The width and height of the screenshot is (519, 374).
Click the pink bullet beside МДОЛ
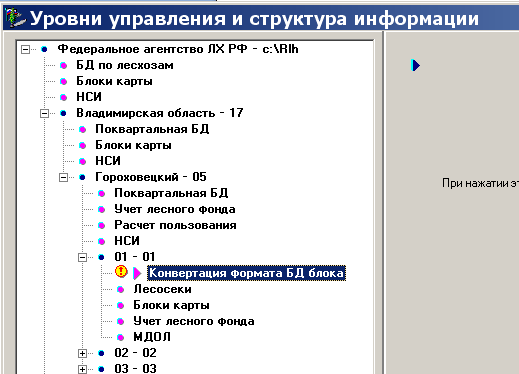point(121,338)
